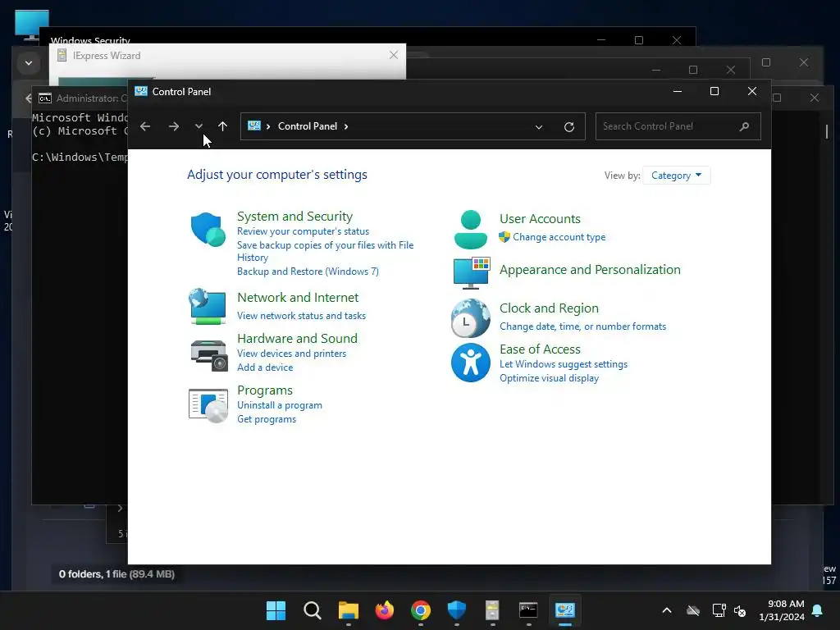Screen dimensions: 840x630
Task: Click Add a device link
Action: click(x=265, y=367)
